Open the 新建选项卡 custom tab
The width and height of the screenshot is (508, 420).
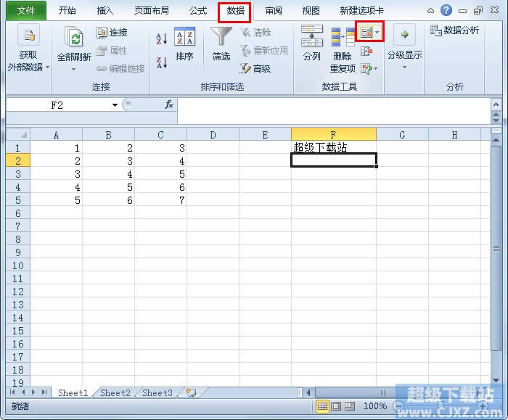point(361,11)
